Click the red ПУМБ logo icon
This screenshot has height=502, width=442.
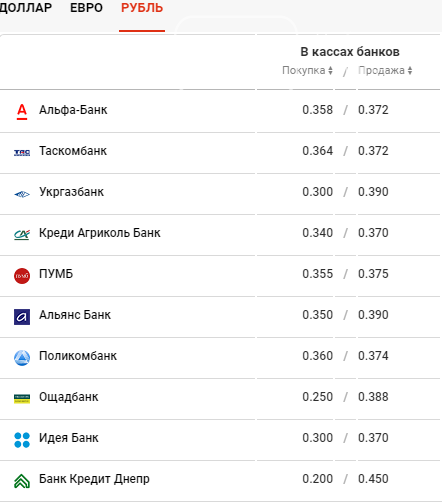click(22, 276)
